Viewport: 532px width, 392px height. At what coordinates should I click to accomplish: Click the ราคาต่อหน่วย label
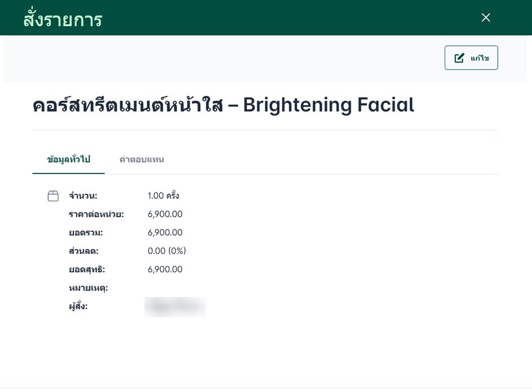[x=96, y=214]
